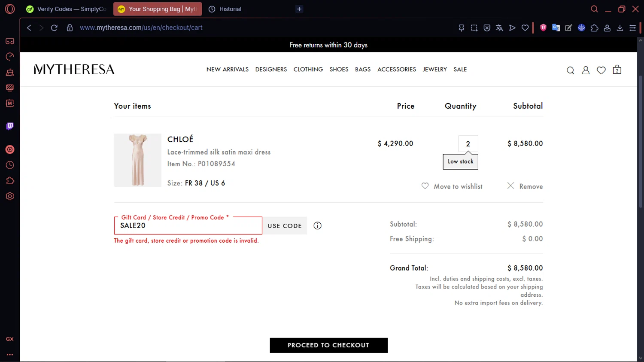Open the snapshot capture tool icon
Screen dimensions: 644x362
474,28
